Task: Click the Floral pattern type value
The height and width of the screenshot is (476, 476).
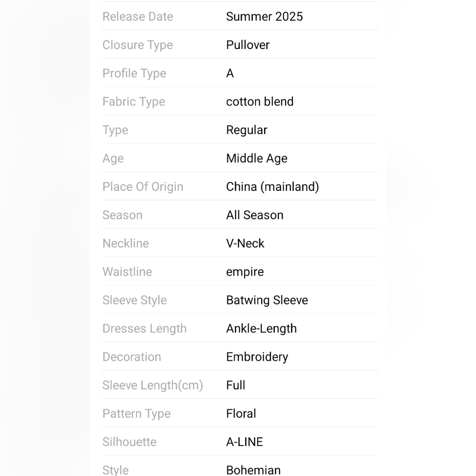Action: coord(241,414)
